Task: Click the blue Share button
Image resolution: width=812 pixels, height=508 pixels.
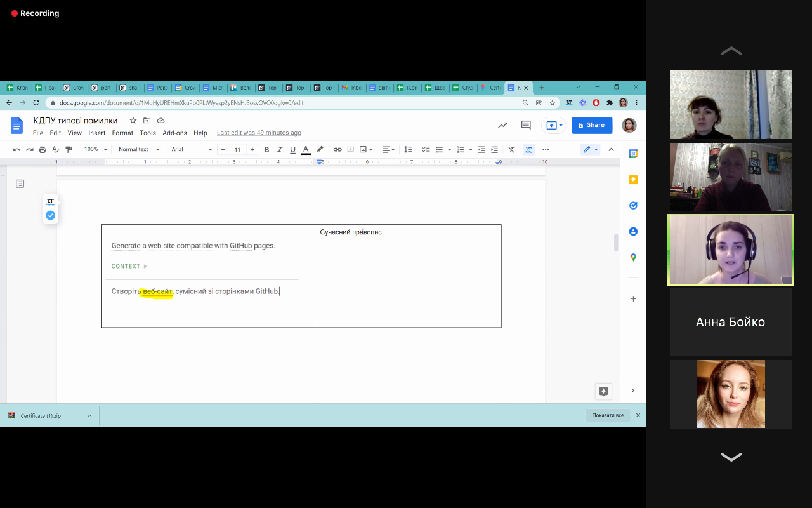Action: pos(591,125)
